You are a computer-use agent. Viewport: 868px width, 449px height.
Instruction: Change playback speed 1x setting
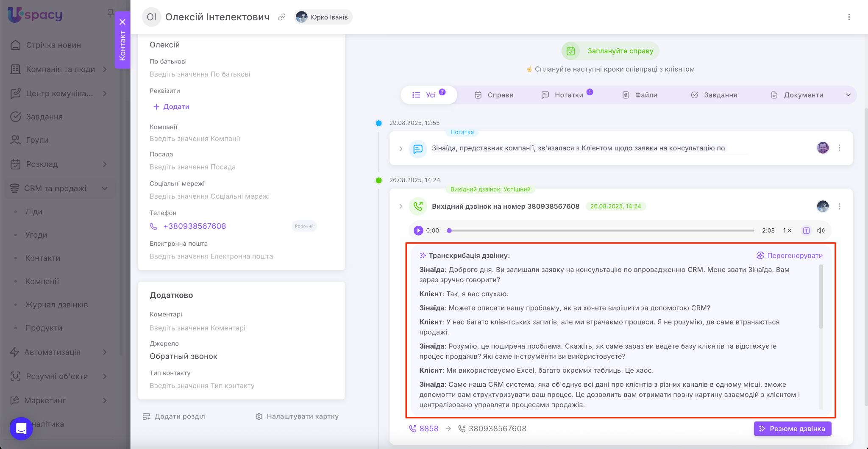[x=787, y=230]
